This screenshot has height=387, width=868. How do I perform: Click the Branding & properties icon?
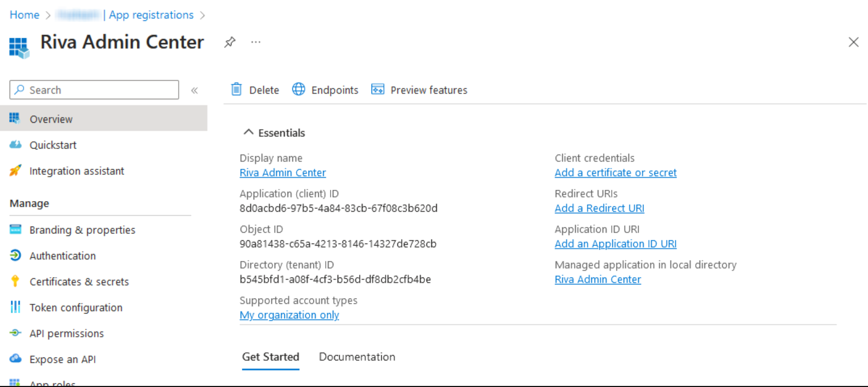16,230
